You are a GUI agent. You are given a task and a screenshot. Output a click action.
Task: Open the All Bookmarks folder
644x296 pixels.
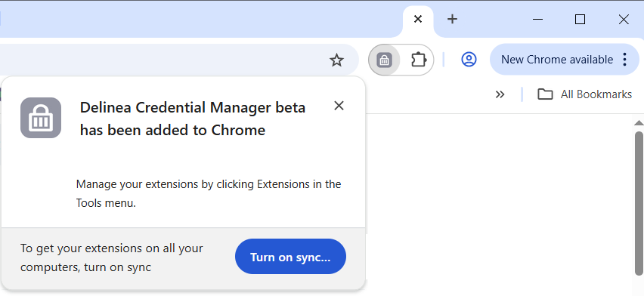[584, 94]
